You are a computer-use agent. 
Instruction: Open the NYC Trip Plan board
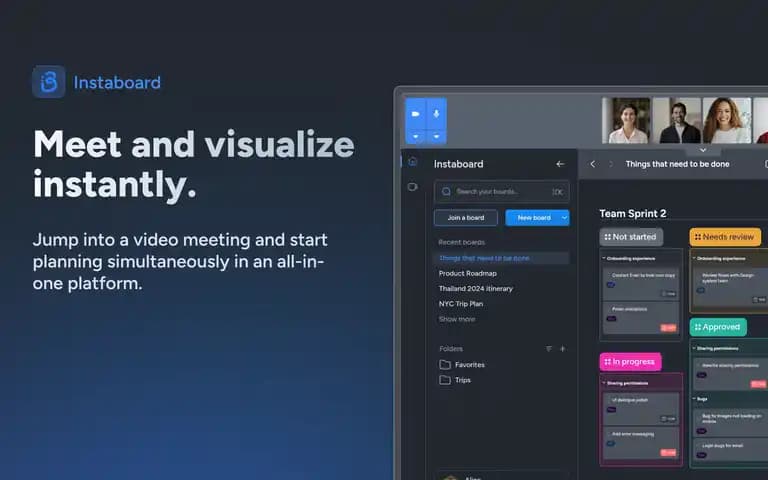pyautogui.click(x=461, y=304)
